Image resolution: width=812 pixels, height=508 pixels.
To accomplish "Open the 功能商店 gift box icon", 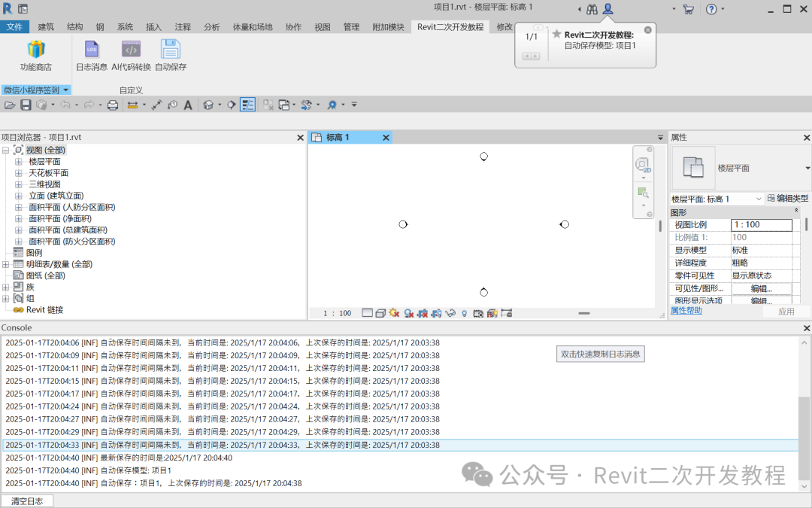I will [36, 50].
